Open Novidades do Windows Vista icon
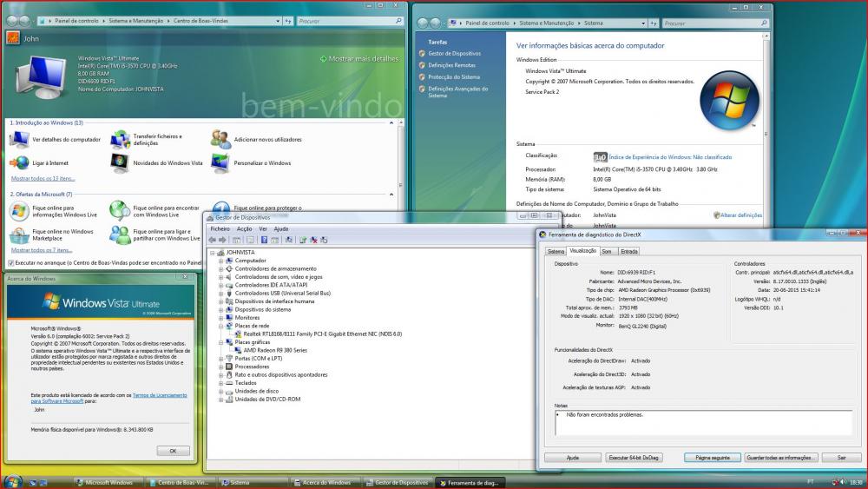 (120, 162)
